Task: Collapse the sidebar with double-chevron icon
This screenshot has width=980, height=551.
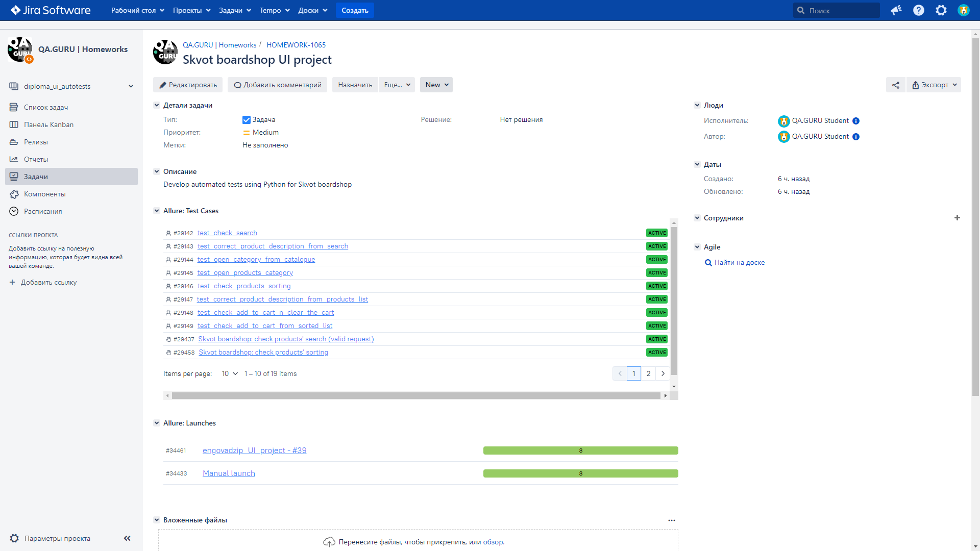Action: pos(127,538)
